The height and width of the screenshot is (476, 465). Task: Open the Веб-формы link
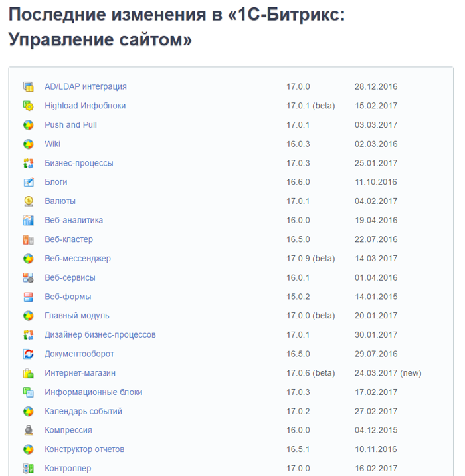click(68, 297)
